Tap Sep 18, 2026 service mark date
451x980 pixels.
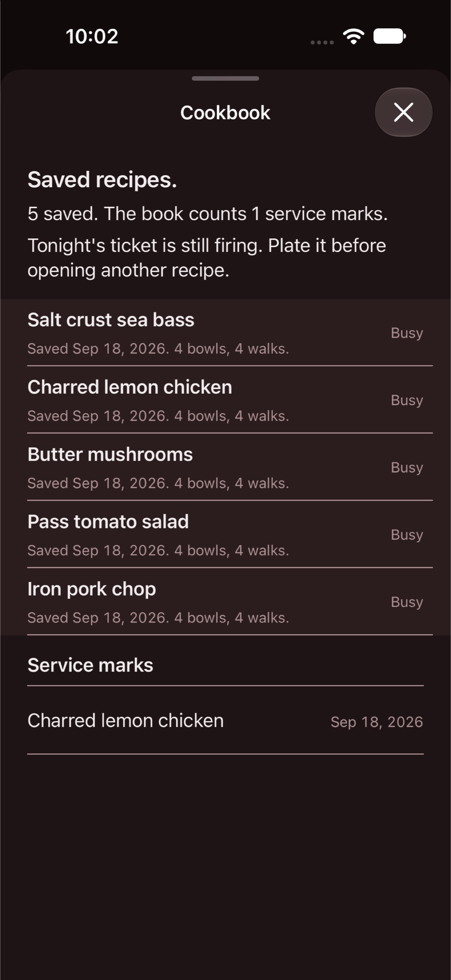[x=376, y=722]
